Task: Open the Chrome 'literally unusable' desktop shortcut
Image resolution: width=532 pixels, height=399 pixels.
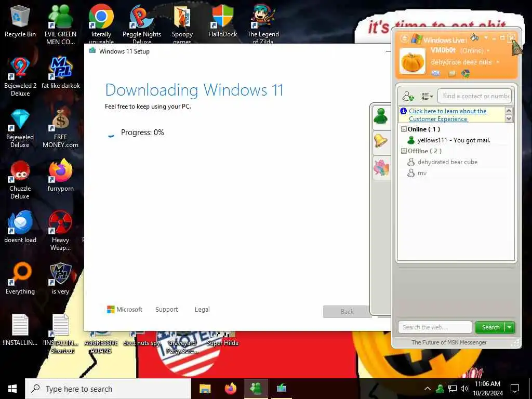Action: click(101, 24)
